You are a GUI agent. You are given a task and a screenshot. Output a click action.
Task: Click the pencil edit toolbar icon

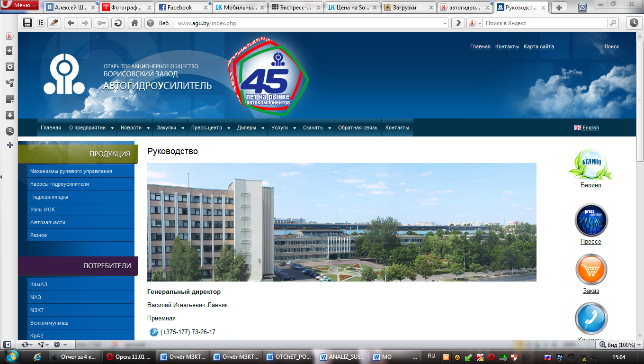(54, 23)
